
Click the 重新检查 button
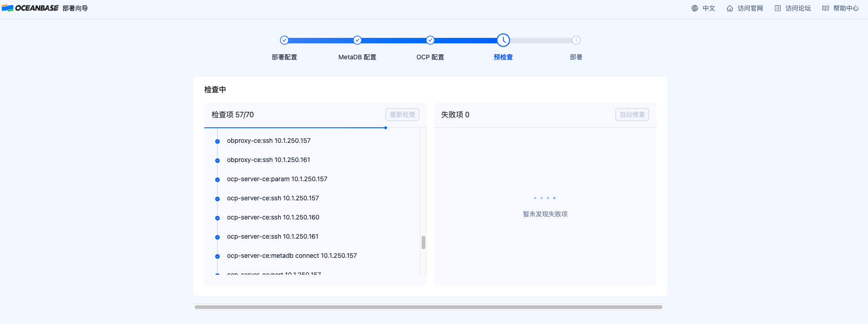click(403, 115)
